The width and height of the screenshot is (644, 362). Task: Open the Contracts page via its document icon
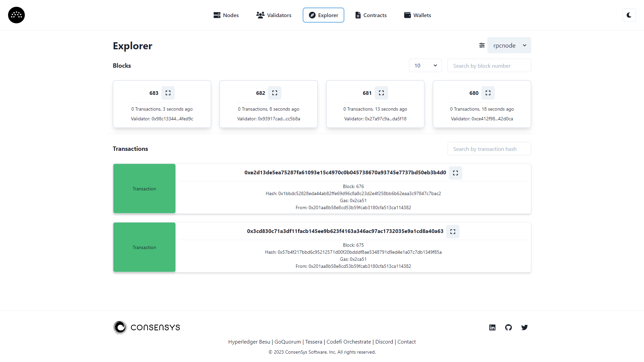[358, 15]
